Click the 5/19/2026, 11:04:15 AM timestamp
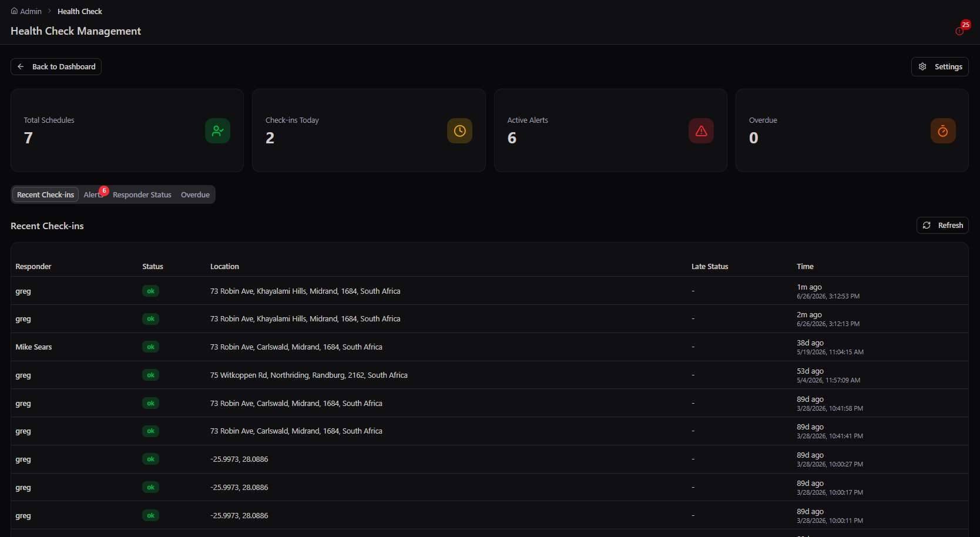Image resolution: width=980 pixels, height=537 pixels. click(x=830, y=352)
